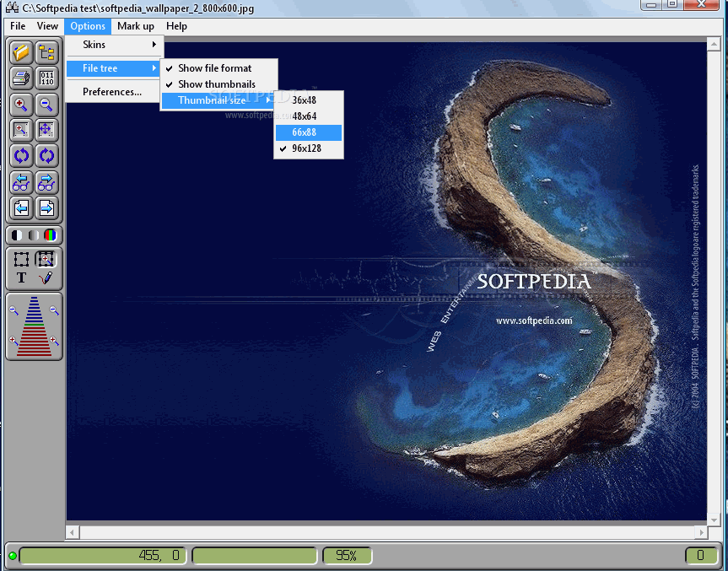The image size is (728, 571).
Task: Expand the Skins submenu
Action: coord(114,45)
